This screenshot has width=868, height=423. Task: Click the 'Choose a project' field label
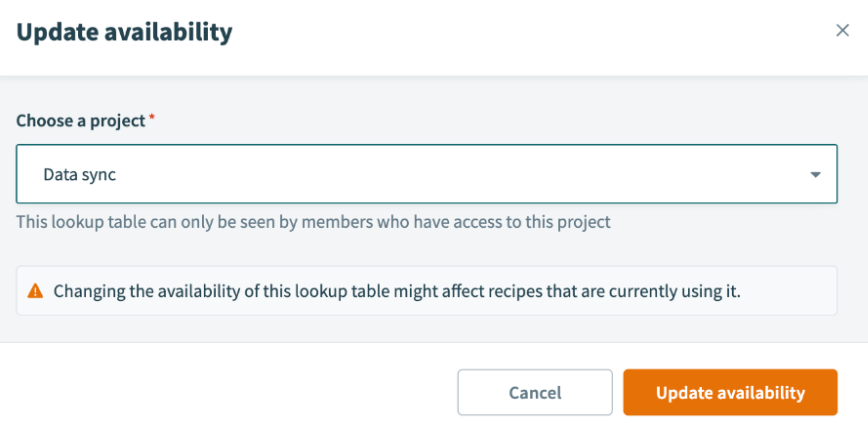click(x=80, y=120)
